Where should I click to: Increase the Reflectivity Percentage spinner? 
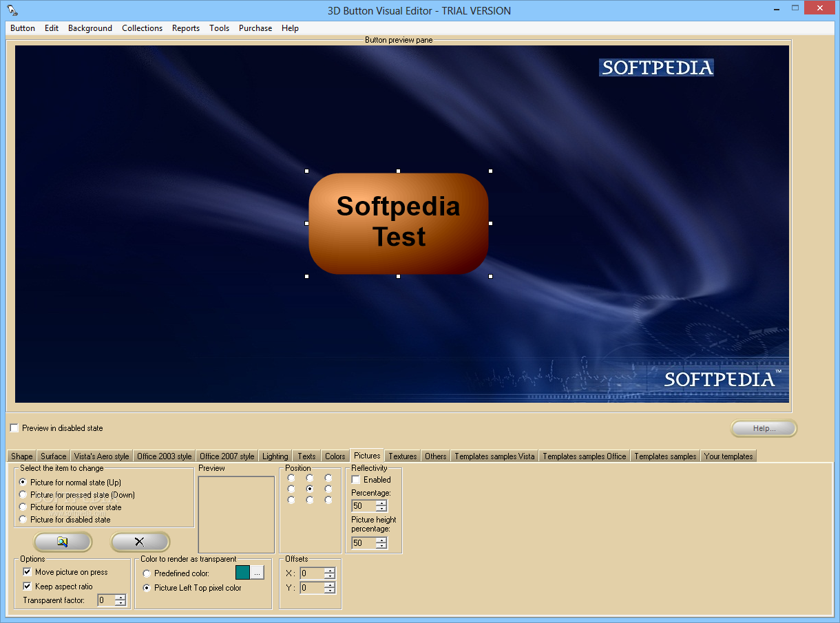click(x=381, y=503)
